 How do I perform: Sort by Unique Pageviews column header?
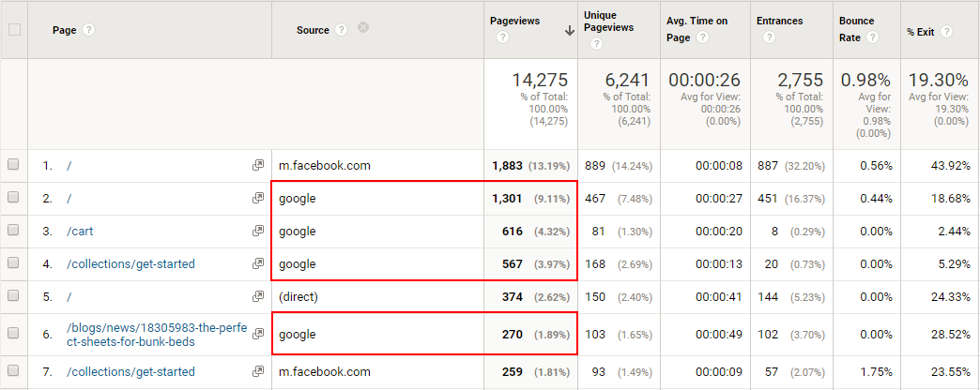[609, 22]
